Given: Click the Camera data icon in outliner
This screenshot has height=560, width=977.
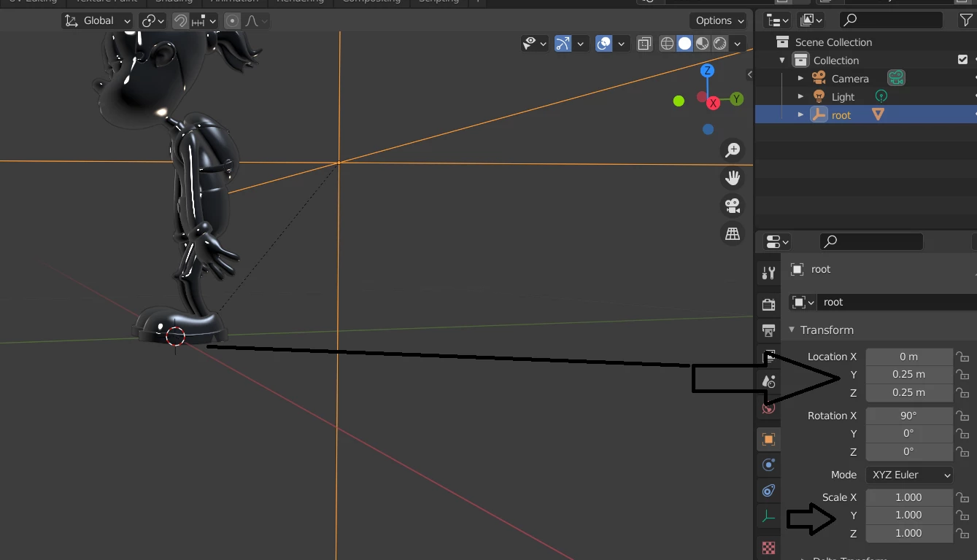Looking at the screenshot, I should coord(896,78).
